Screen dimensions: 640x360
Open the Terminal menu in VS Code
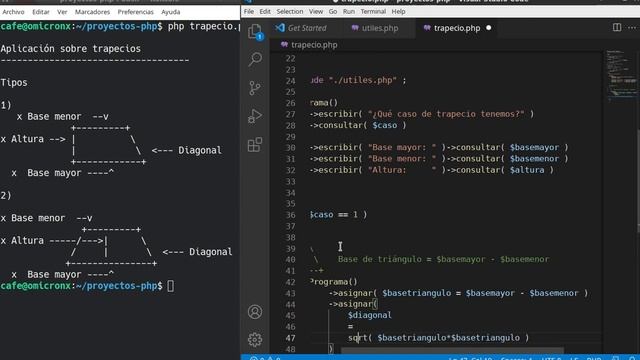click(x=373, y=11)
